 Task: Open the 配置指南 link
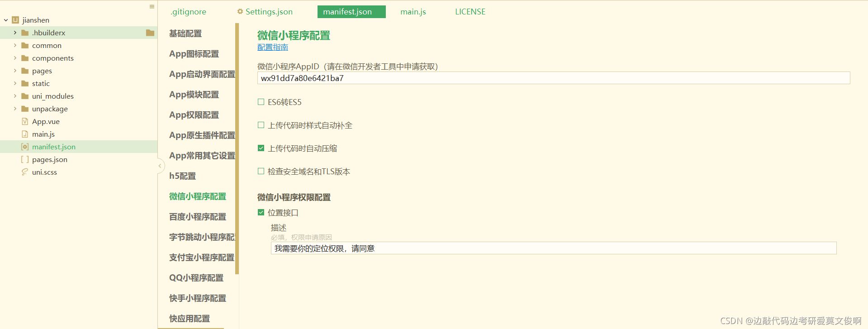pyautogui.click(x=273, y=47)
